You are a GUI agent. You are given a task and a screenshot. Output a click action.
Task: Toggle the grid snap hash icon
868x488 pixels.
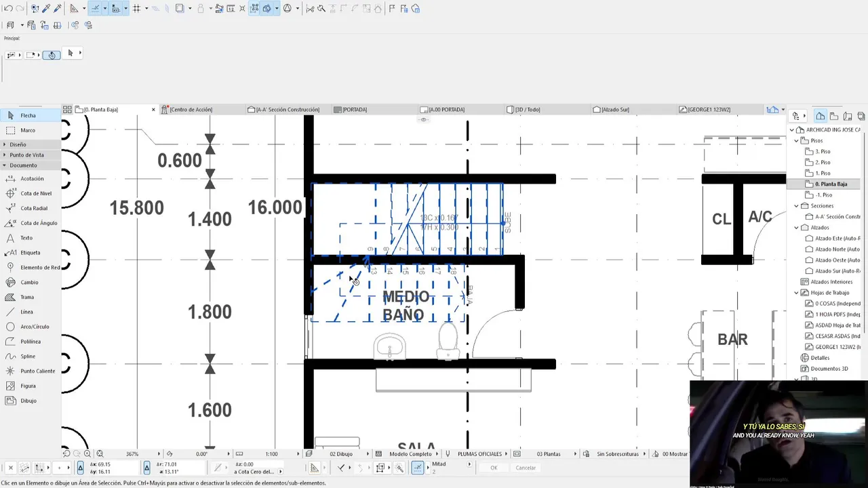136,9
